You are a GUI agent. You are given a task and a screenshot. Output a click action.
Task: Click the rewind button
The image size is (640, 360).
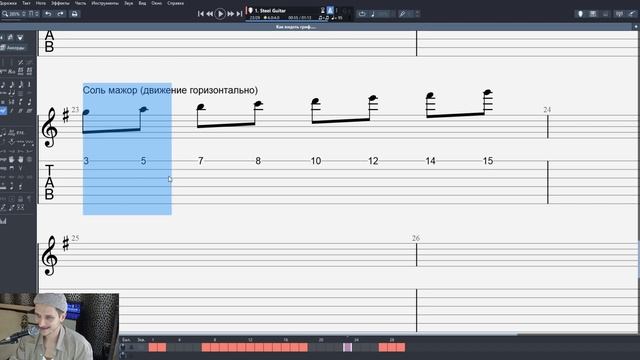pyautogui.click(x=209, y=14)
